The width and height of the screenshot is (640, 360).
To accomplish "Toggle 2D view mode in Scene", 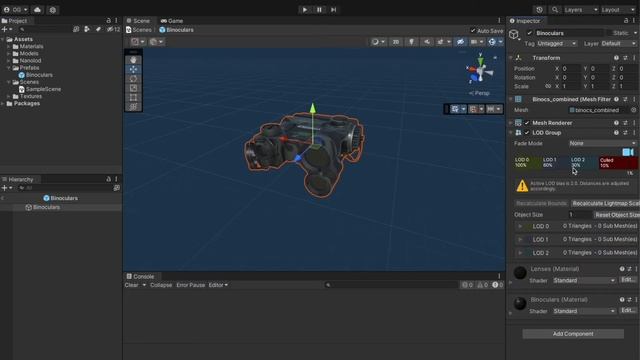I will tap(396, 42).
